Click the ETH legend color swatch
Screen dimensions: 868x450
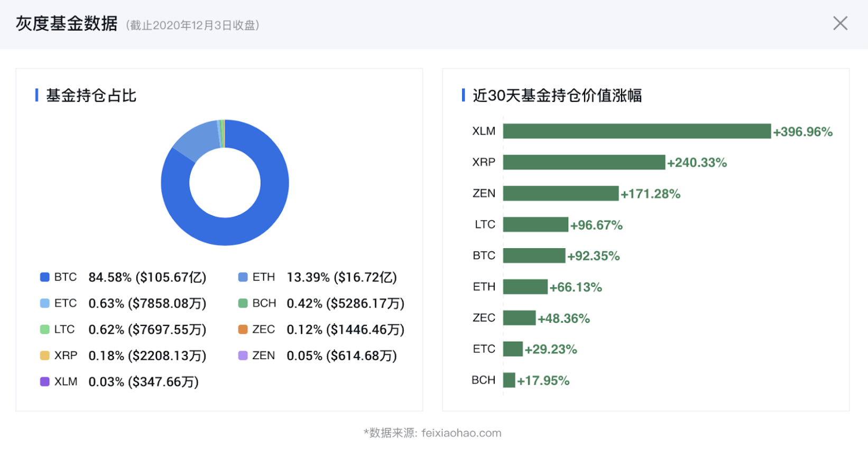(243, 277)
